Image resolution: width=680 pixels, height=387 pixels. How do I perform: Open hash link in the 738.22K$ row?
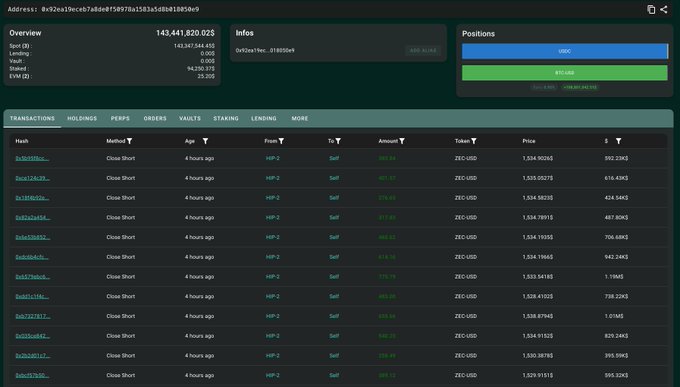(x=32, y=297)
